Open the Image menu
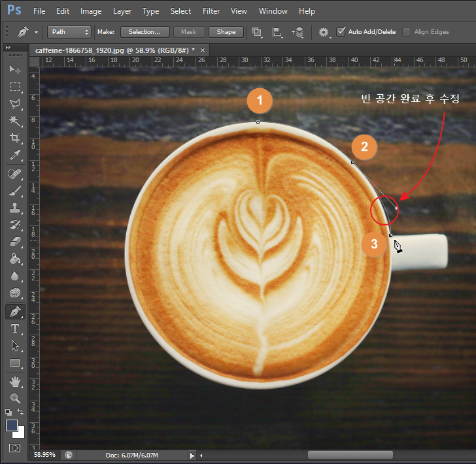Image resolution: width=476 pixels, height=464 pixels. [91, 11]
